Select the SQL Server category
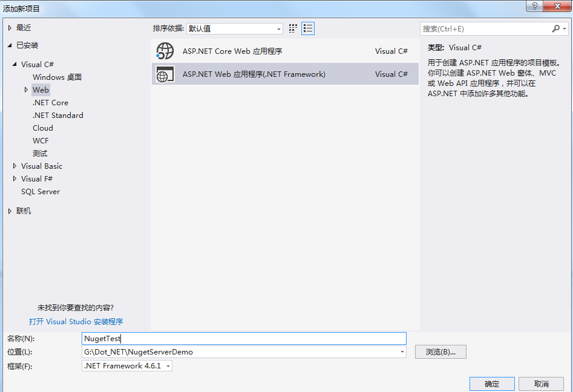Screen dimensions: 573x392 [x=41, y=191]
